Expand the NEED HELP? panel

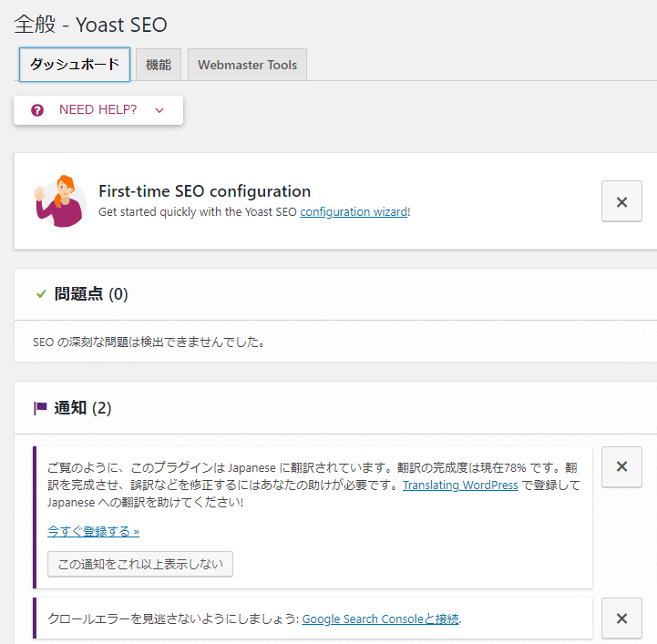pyautogui.click(x=98, y=110)
